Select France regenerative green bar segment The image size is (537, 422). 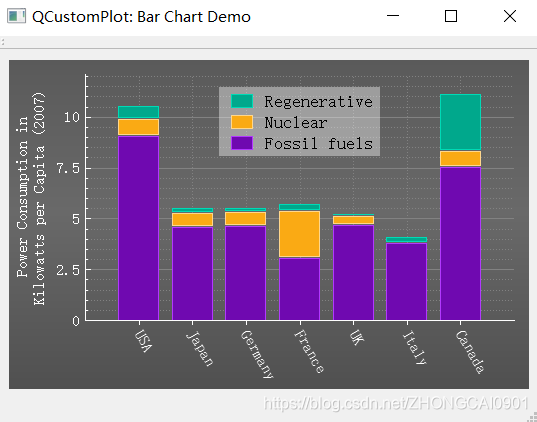(x=300, y=207)
